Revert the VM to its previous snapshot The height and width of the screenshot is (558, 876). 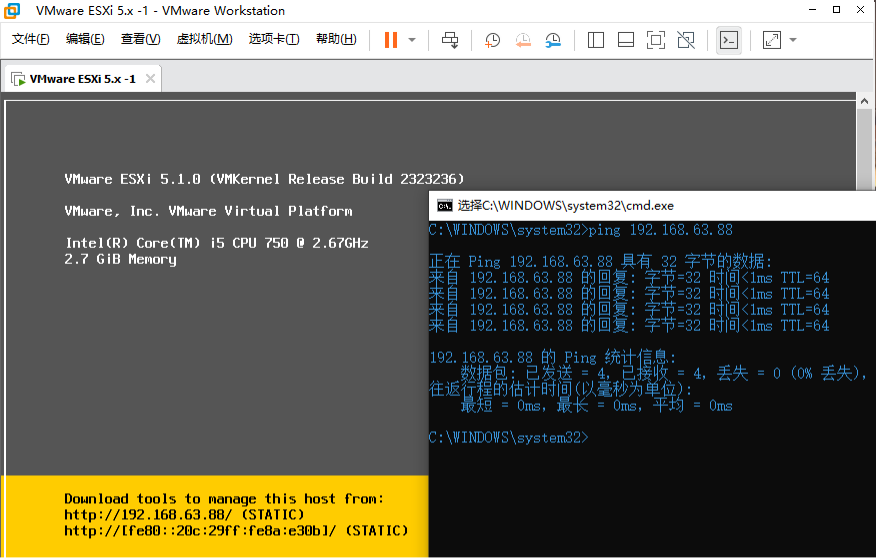(523, 40)
